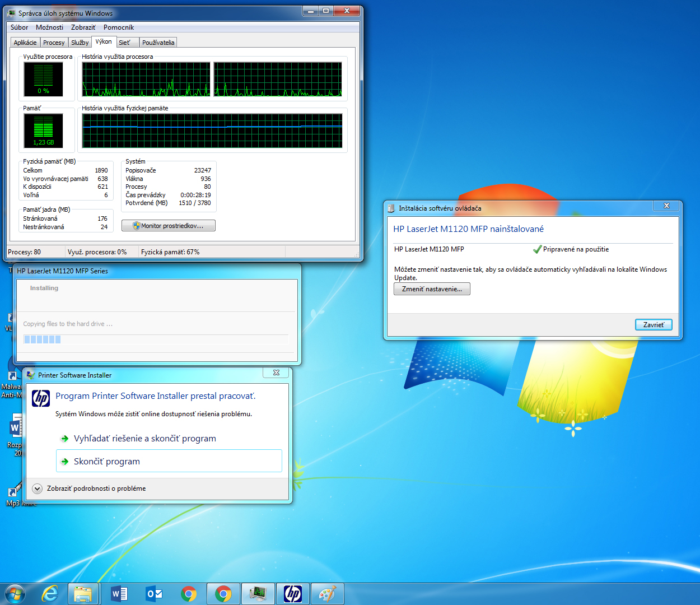The image size is (700, 605).
Task: Open the Pomocník menu
Action: point(119,27)
